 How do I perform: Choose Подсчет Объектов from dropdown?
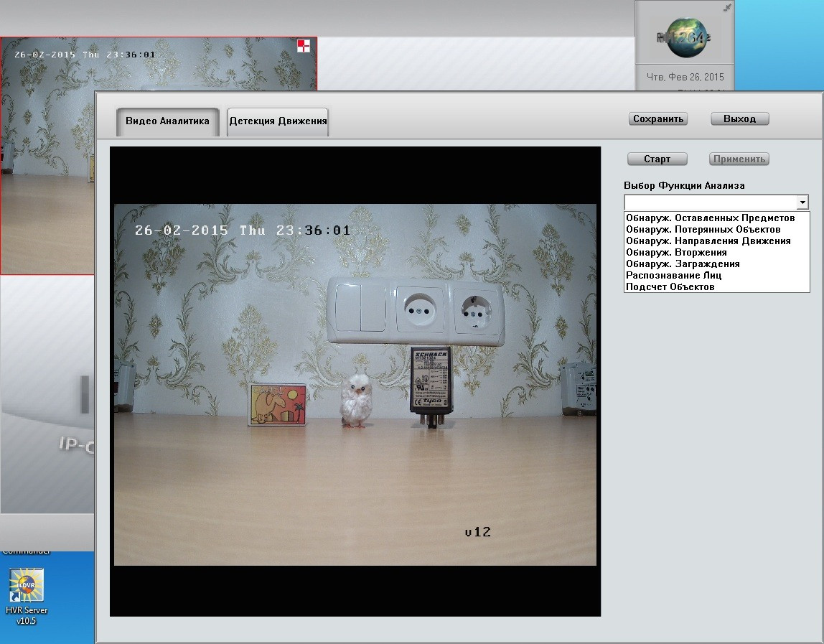click(x=670, y=286)
